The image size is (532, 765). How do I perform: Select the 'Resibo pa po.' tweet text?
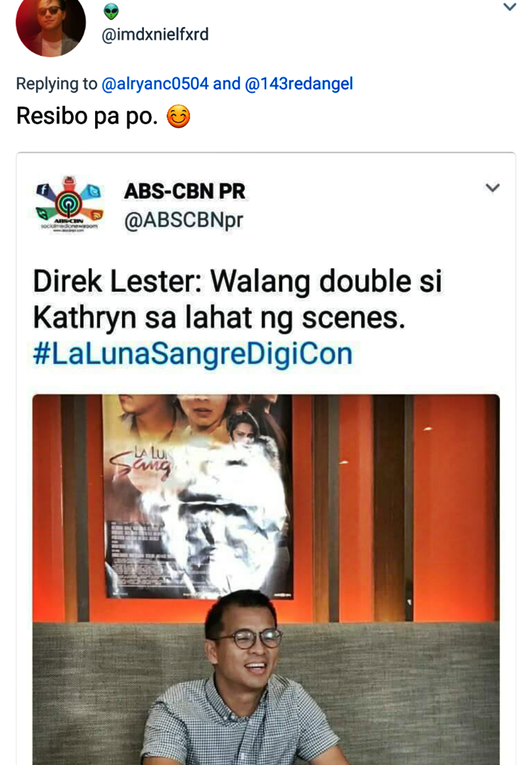click(x=87, y=116)
